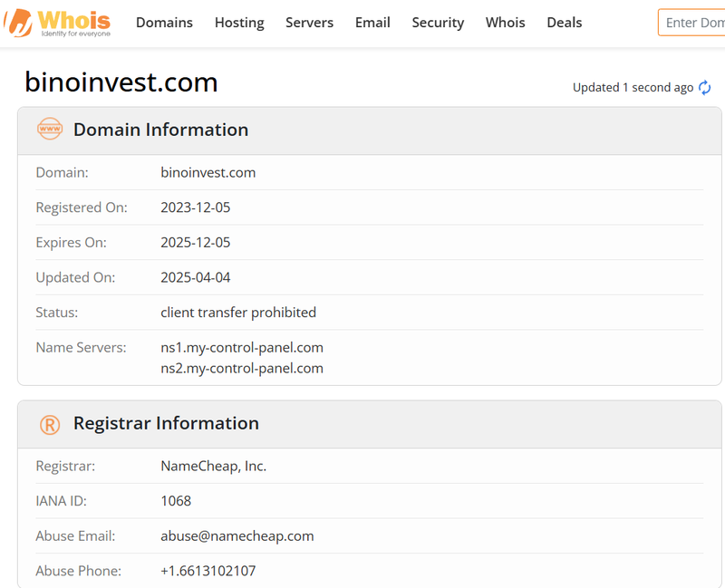
Task: Select name server ns1.my-control-panel.com
Action: [242, 348]
